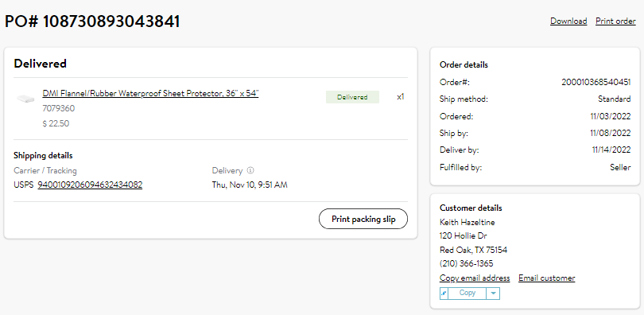Click the green Delivered status badge
This screenshot has height=315, width=644.
(352, 97)
